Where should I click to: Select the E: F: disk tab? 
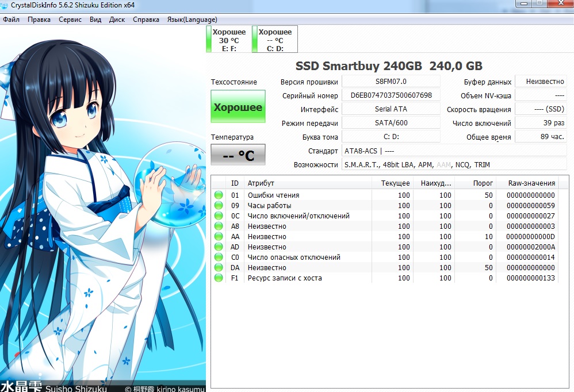(229, 40)
